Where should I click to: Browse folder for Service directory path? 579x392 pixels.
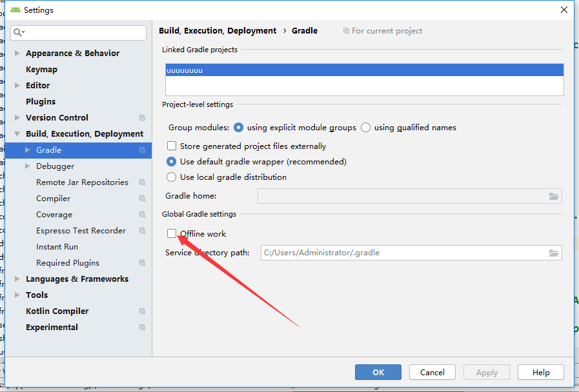click(x=554, y=253)
